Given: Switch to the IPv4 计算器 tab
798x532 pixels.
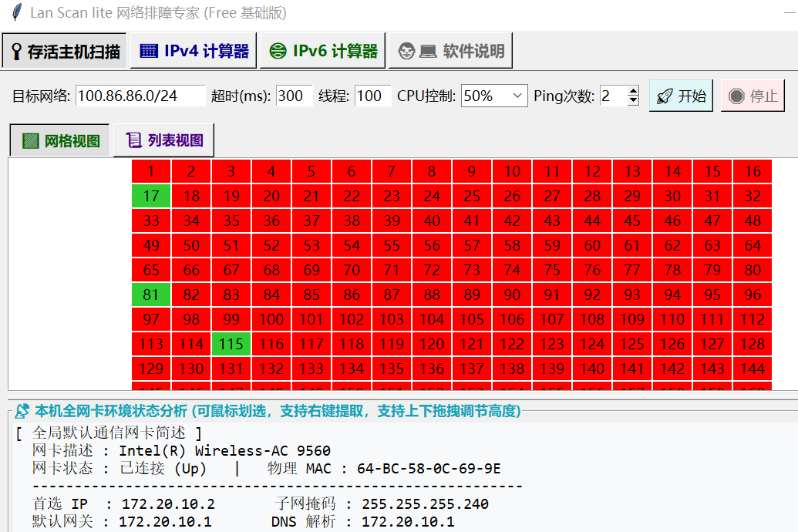Looking at the screenshot, I should pos(194,51).
